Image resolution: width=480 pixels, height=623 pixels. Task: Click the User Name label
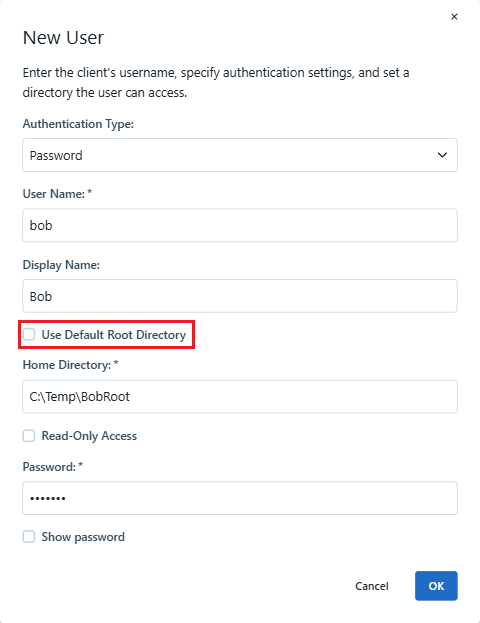(57, 194)
